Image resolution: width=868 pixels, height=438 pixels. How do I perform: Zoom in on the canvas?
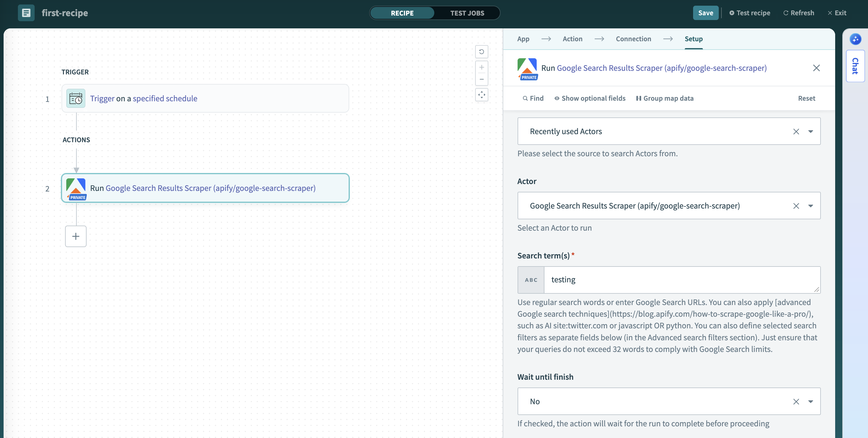[x=481, y=67]
